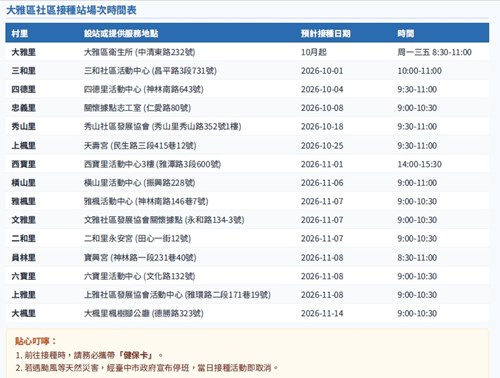Click date 2026-11-14 for 大楓里
The width and height of the screenshot is (500, 378).
[322, 314]
